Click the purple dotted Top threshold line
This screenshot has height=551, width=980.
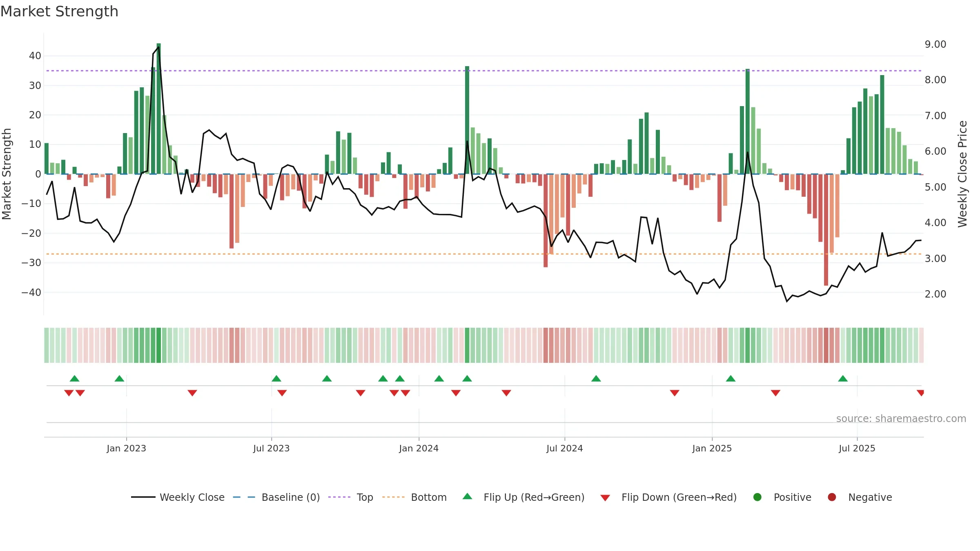pos(484,71)
